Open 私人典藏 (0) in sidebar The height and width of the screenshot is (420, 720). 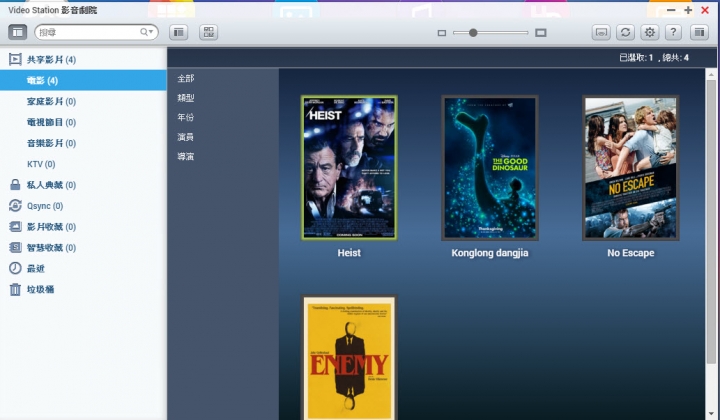point(83,185)
